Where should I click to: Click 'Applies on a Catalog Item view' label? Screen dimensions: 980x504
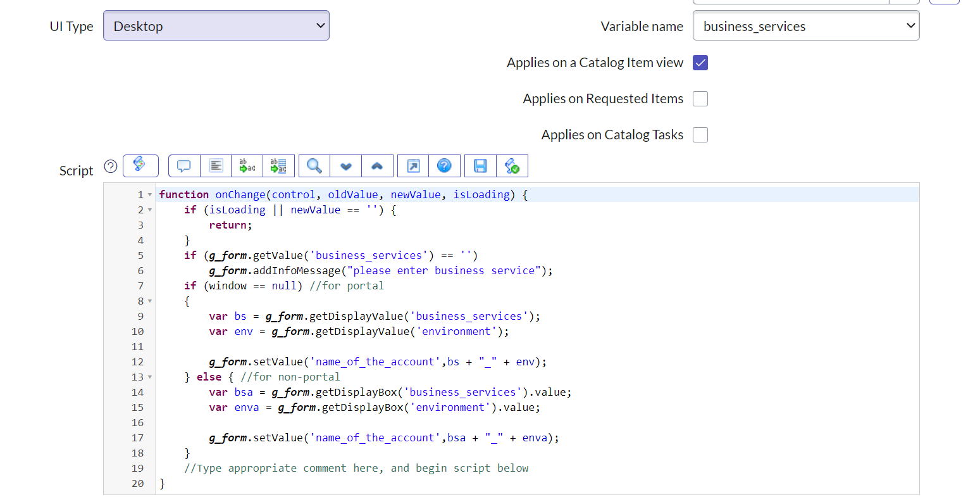point(595,63)
